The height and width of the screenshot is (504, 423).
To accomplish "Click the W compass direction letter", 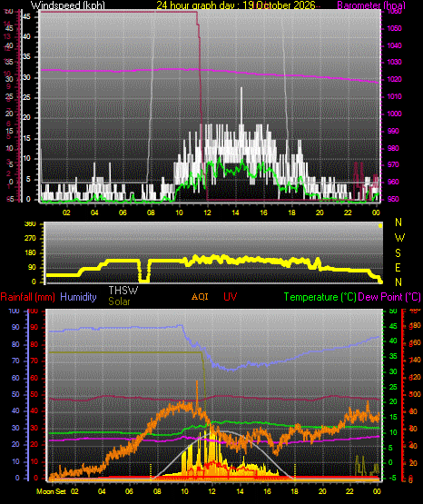I will pyautogui.click(x=399, y=238).
